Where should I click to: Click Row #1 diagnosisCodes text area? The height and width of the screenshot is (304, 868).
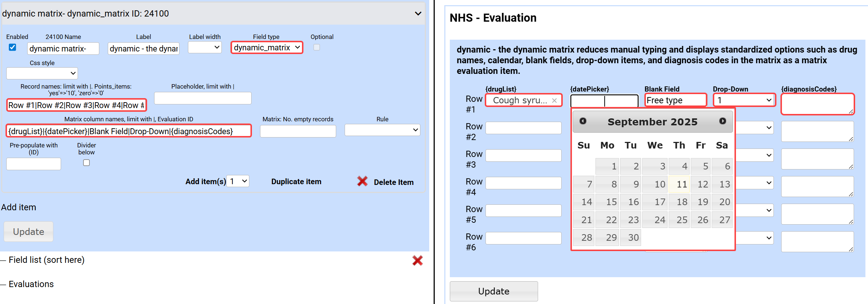(817, 104)
